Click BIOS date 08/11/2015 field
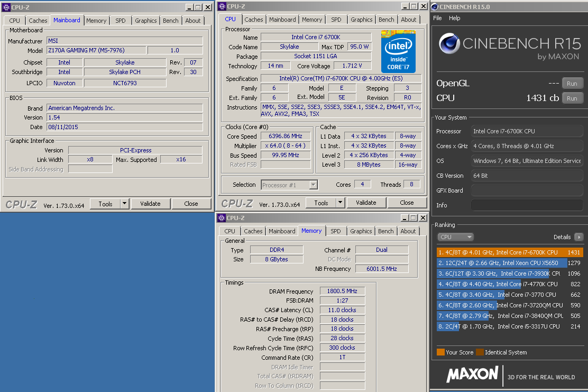Viewport: 588px width, 392px height. 124,127
